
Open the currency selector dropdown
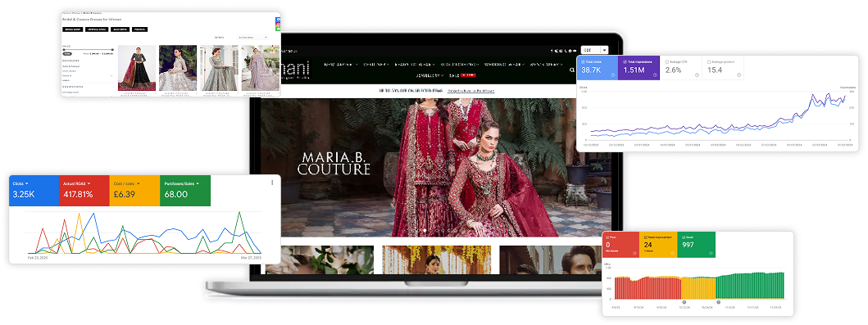coord(594,50)
